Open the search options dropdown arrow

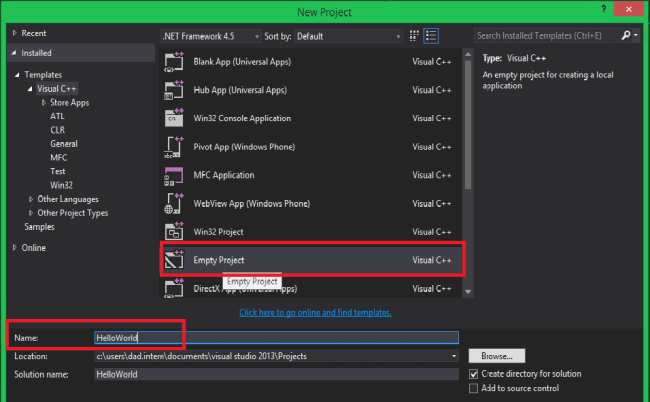pos(635,36)
